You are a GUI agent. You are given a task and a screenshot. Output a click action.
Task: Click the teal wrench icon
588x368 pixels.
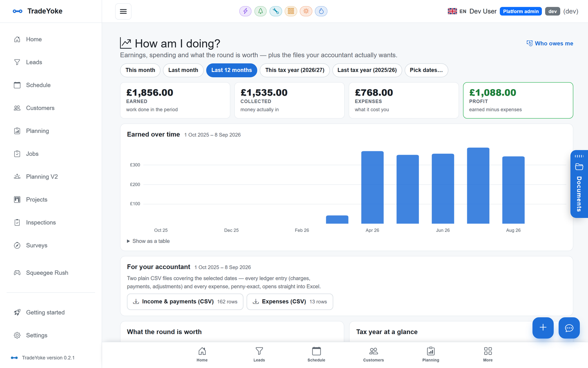[x=276, y=11]
